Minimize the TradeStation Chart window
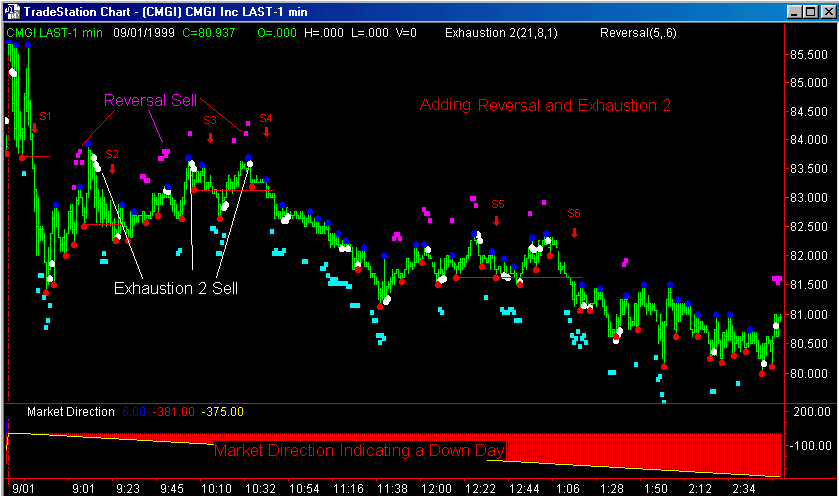 [795, 11]
